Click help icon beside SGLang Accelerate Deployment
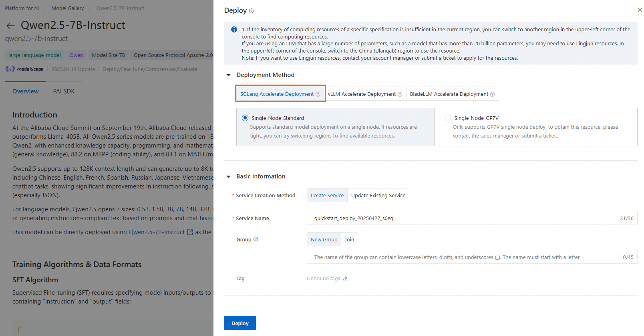The height and width of the screenshot is (336, 644). (x=318, y=94)
